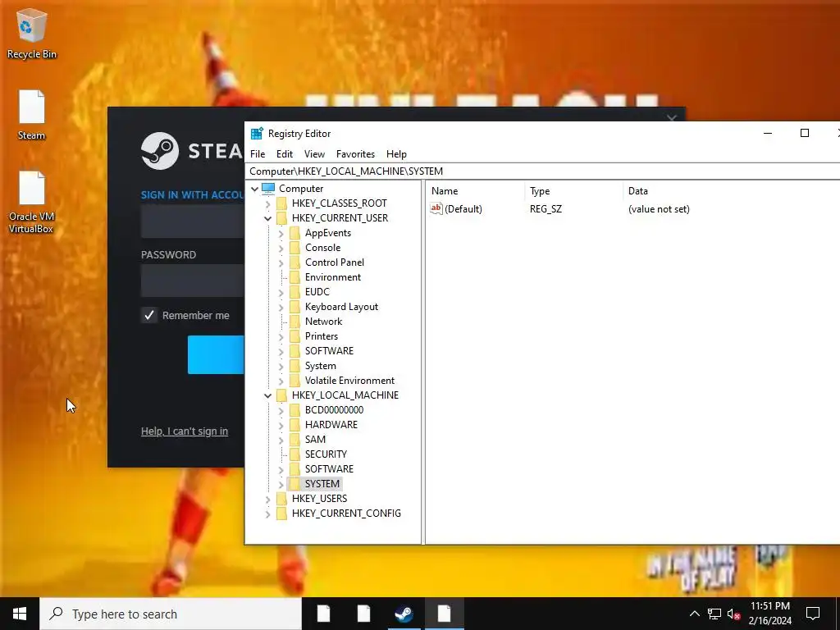
Task: Click the Steam logo in login window
Action: coord(160,151)
